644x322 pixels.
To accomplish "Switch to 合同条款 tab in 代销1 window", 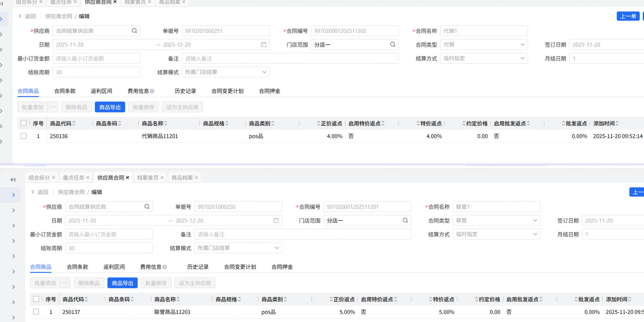I will [65, 91].
